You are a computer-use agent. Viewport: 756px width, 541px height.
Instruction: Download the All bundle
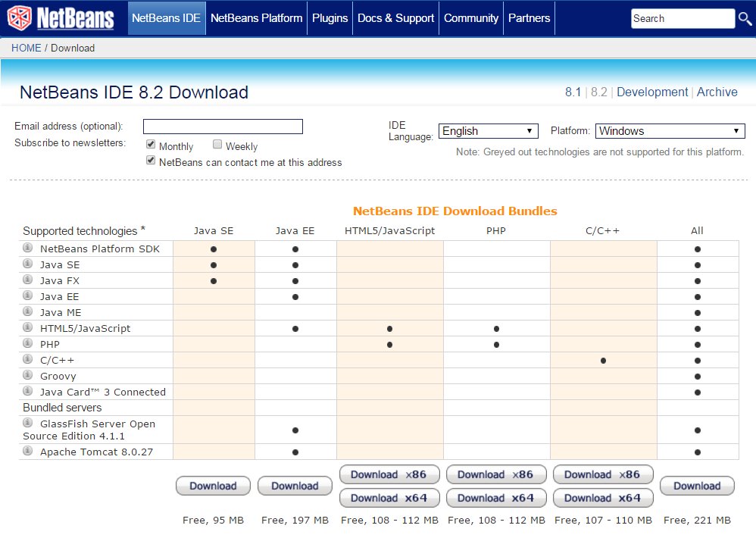(x=697, y=486)
